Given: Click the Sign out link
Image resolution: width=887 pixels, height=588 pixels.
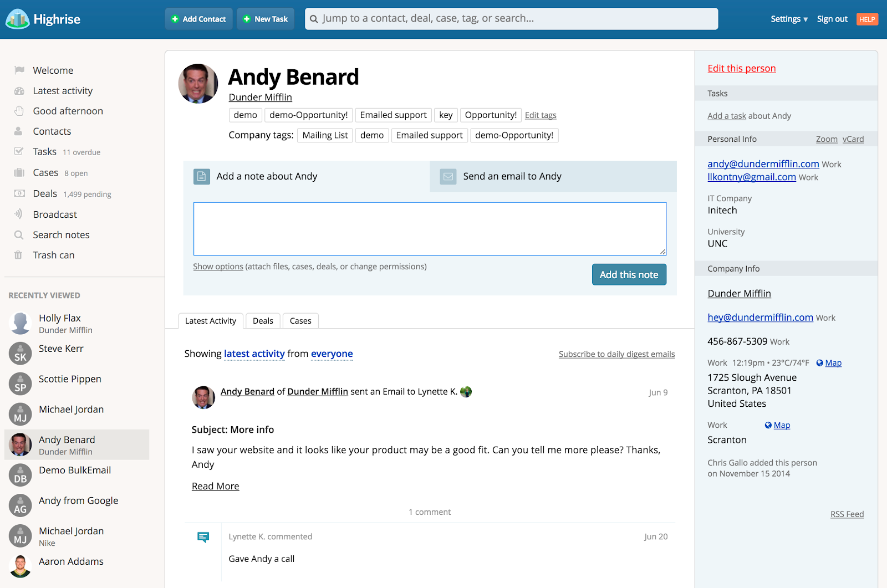Looking at the screenshot, I should pos(832,19).
